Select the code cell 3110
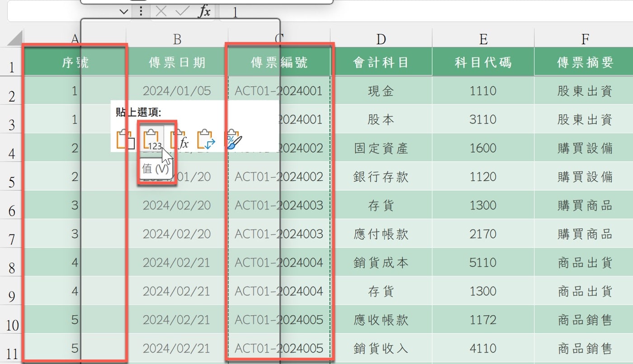 483,119
